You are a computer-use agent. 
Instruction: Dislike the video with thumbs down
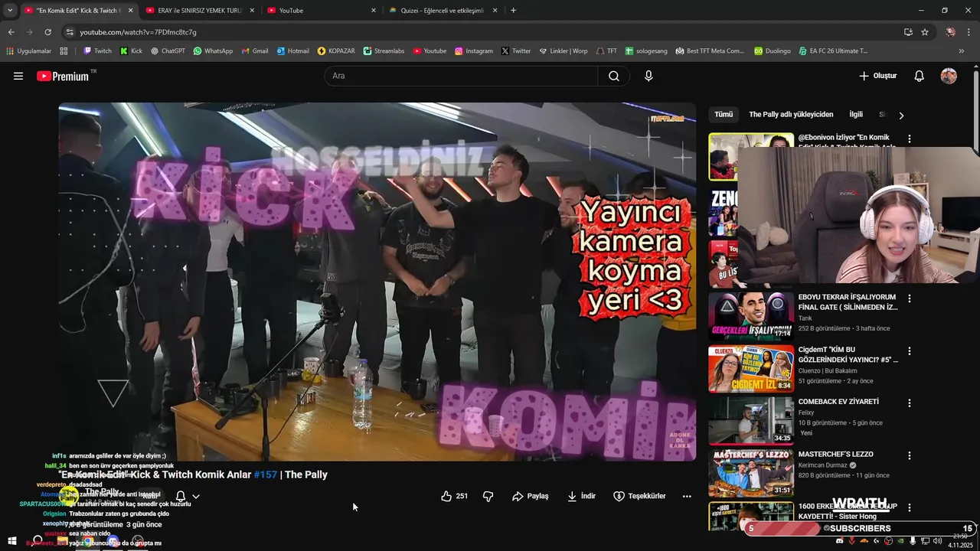point(488,496)
